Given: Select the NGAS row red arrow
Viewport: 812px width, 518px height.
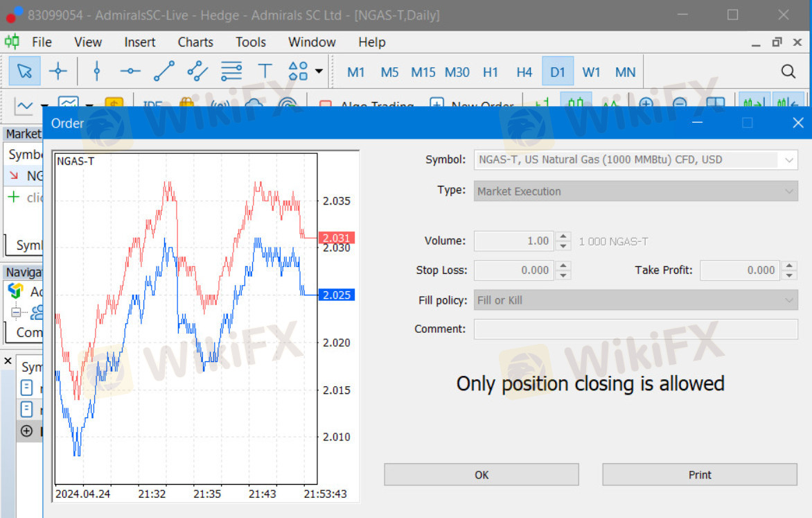Looking at the screenshot, I should coord(14,175).
